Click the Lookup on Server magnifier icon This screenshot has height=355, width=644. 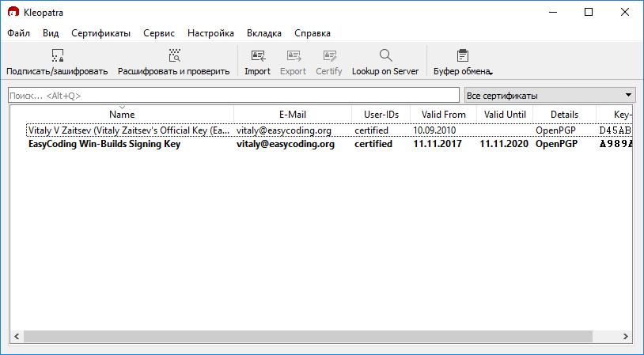pos(385,55)
